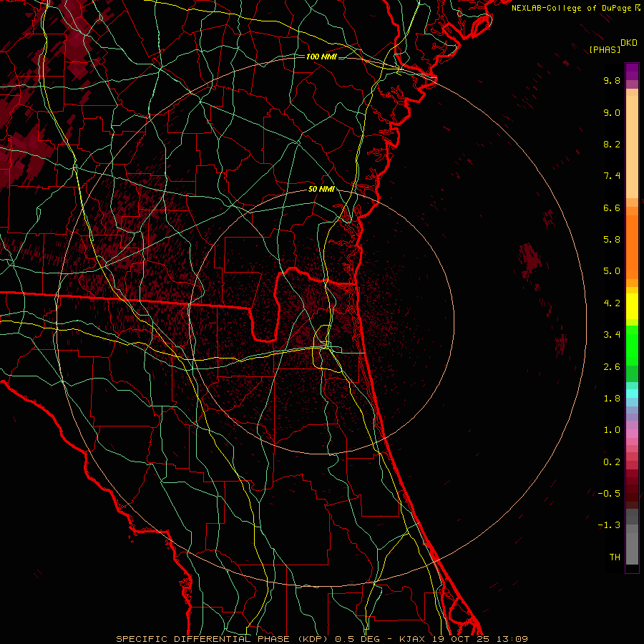Click the 0.2 colorbar value

pyautogui.click(x=612, y=462)
